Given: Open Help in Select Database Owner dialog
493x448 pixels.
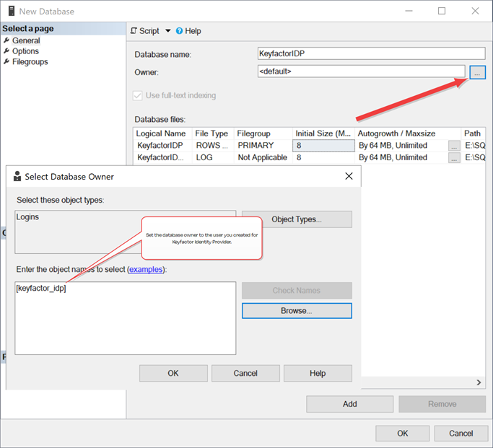Looking at the screenshot, I should point(318,373).
